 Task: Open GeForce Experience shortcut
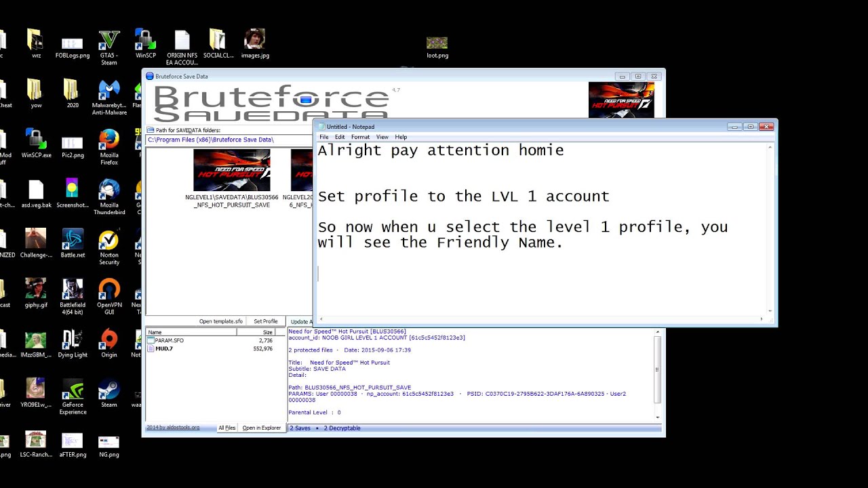pyautogui.click(x=73, y=396)
